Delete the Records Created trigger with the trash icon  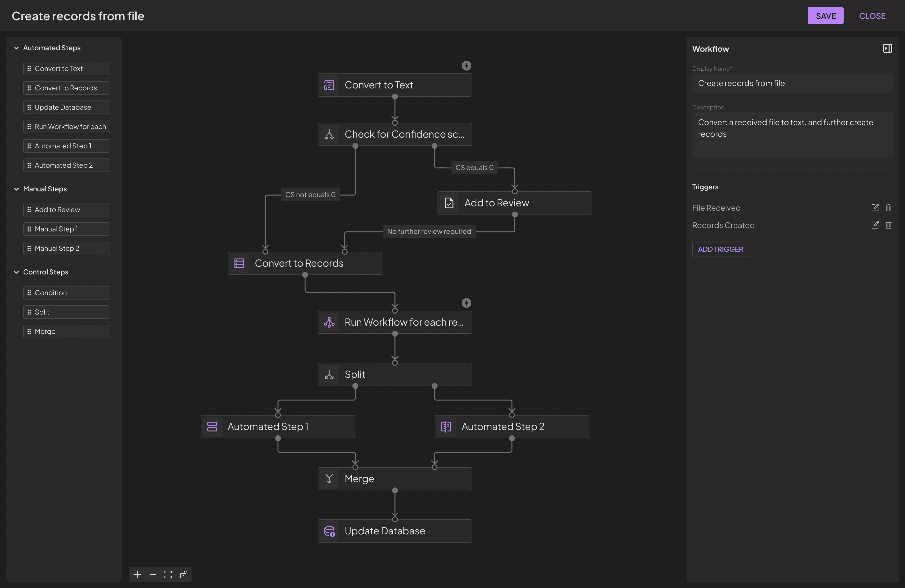[889, 225]
